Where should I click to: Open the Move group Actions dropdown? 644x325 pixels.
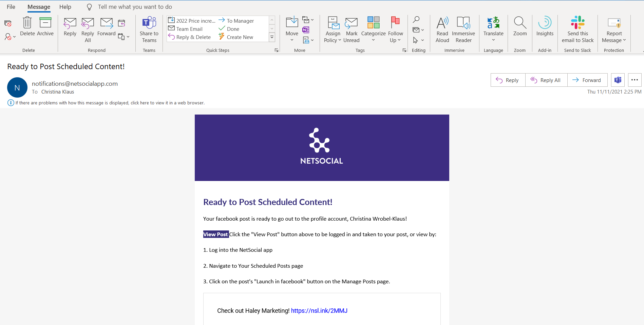pos(308,40)
